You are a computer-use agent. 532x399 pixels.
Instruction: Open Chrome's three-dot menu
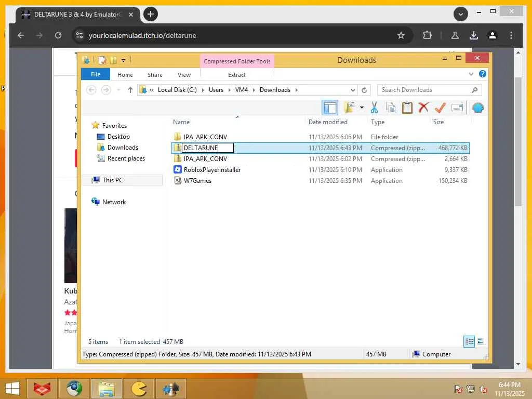pos(511,35)
